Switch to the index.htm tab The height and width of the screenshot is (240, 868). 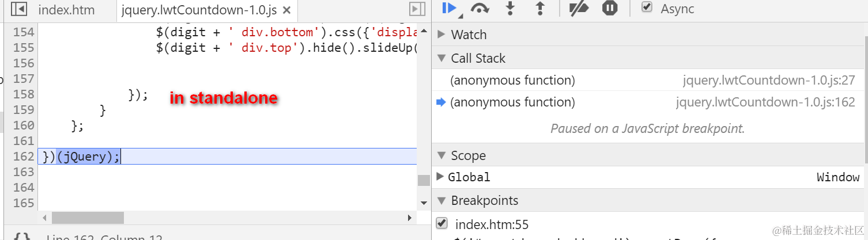pyautogui.click(x=66, y=10)
